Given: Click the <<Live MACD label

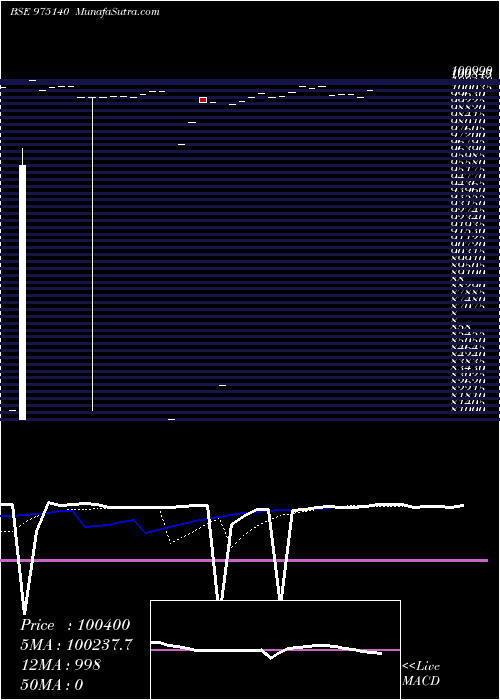Looking at the screenshot, I should [421, 673].
